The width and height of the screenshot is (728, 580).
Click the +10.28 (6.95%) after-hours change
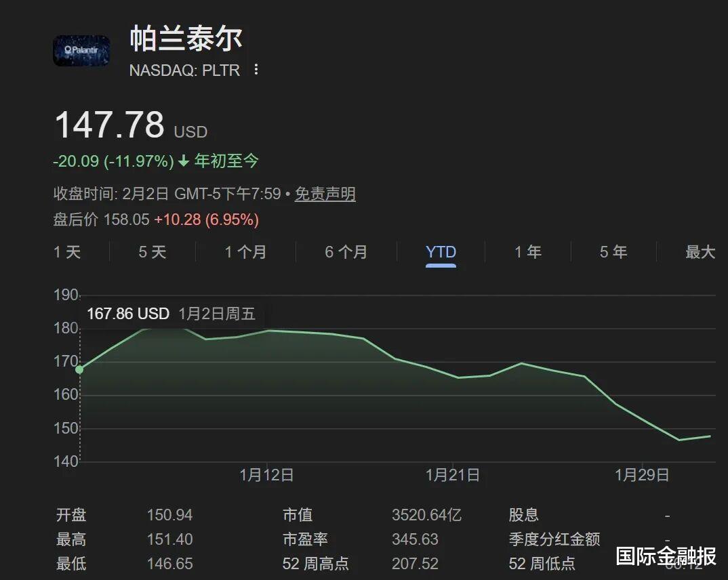(x=206, y=220)
